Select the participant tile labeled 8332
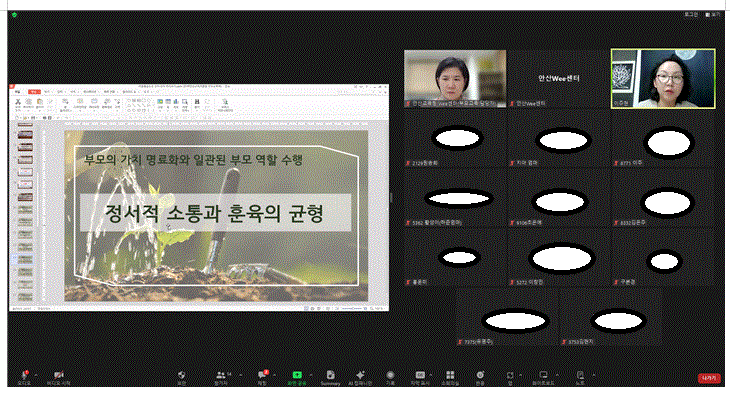This screenshot has height=396, width=730. click(663, 198)
